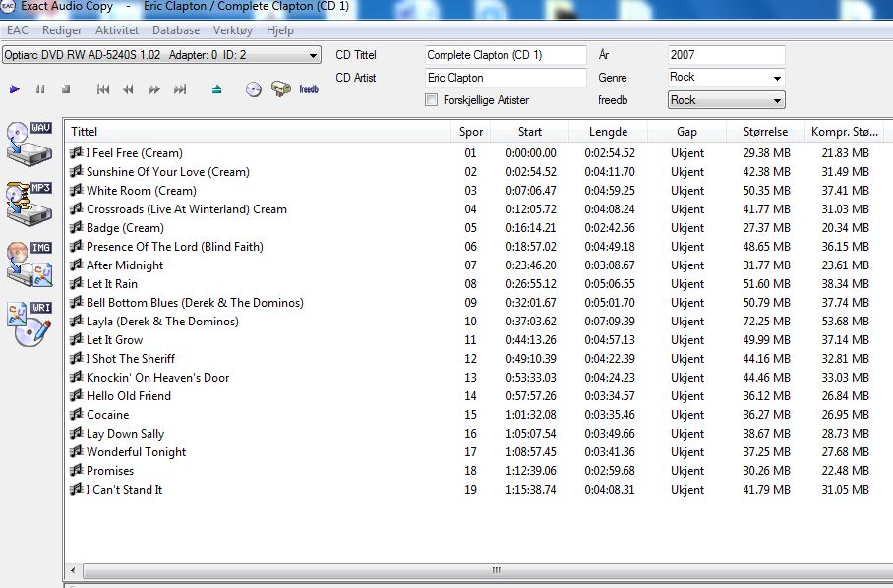Select track 'Knockin' On Heaven's Door'
893x588 pixels.
157,378
